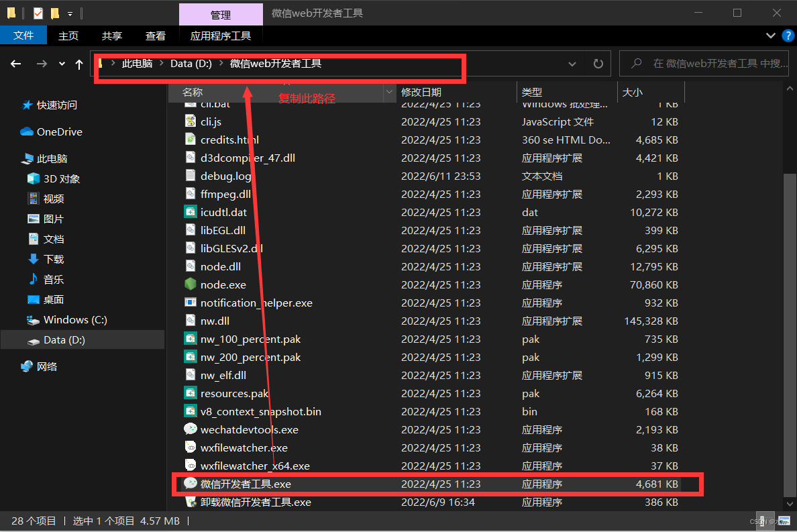Click the cli.js file icon
797x532 pixels.
191,121
